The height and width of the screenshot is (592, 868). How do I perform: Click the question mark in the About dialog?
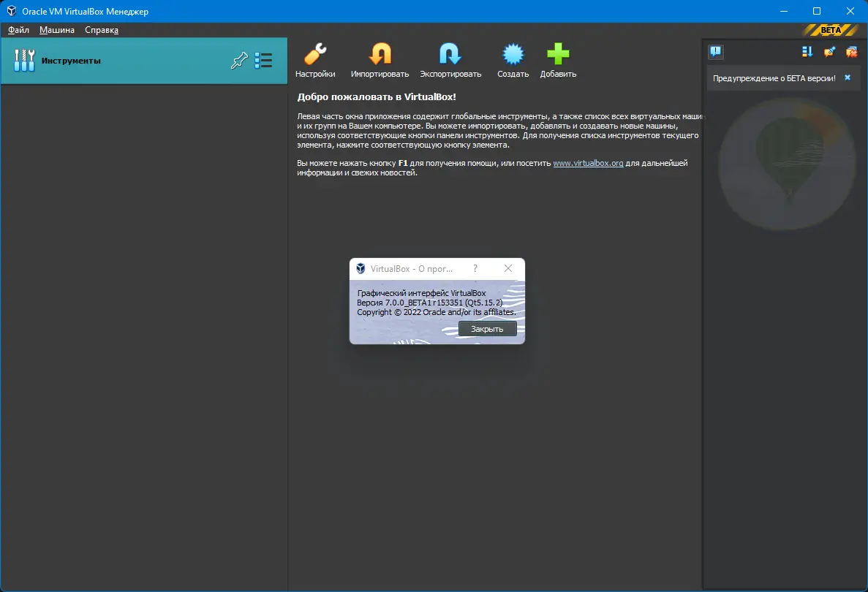(x=475, y=268)
